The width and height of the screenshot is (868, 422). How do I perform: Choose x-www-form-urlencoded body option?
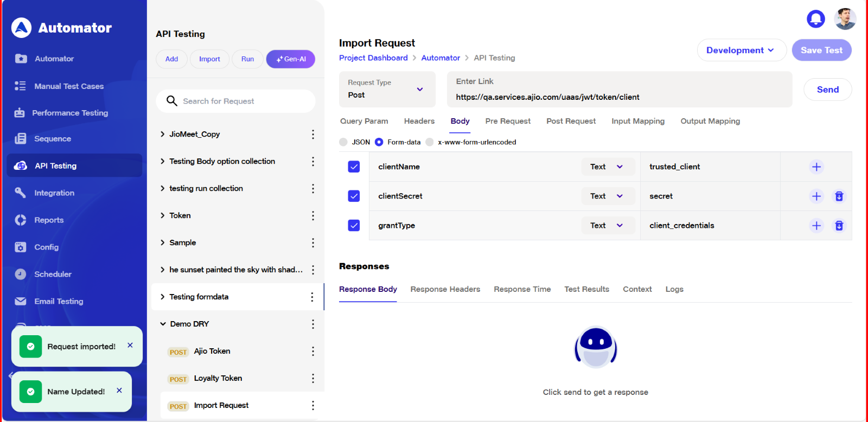(x=430, y=142)
